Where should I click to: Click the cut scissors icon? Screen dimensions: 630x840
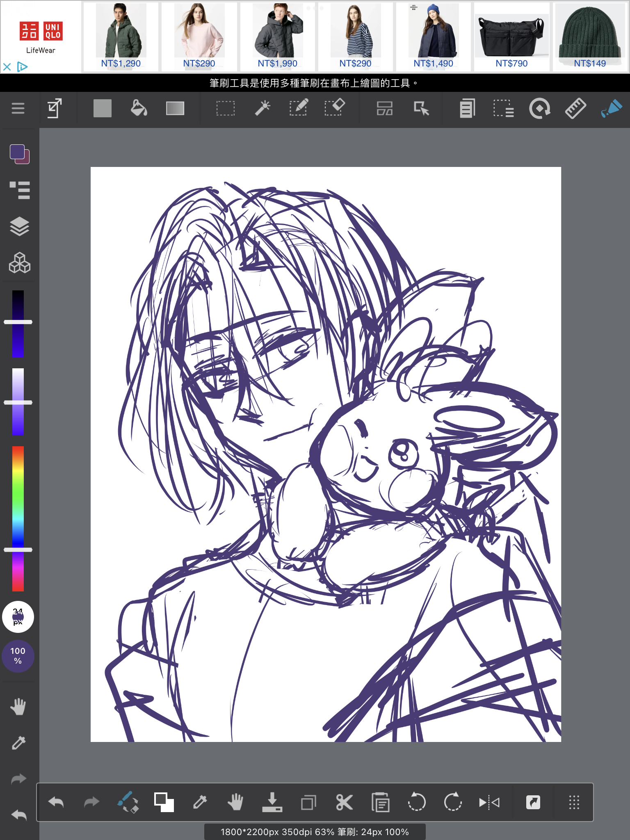[344, 802]
